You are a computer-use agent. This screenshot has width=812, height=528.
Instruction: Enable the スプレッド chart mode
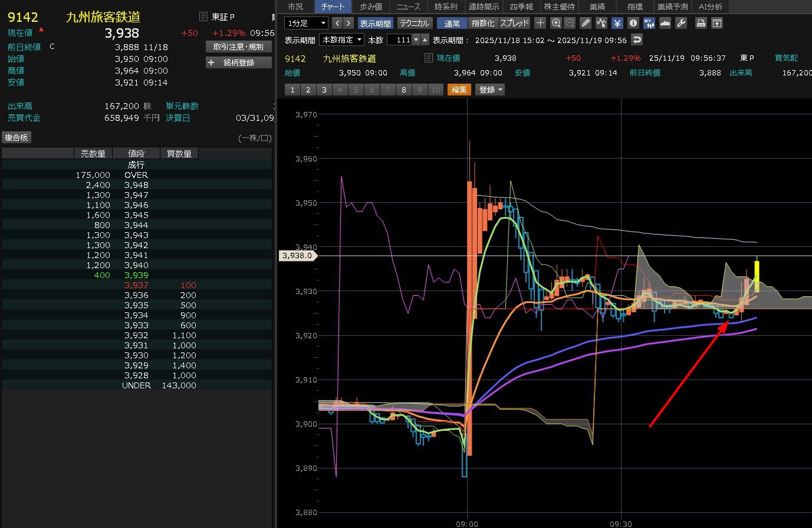514,23
